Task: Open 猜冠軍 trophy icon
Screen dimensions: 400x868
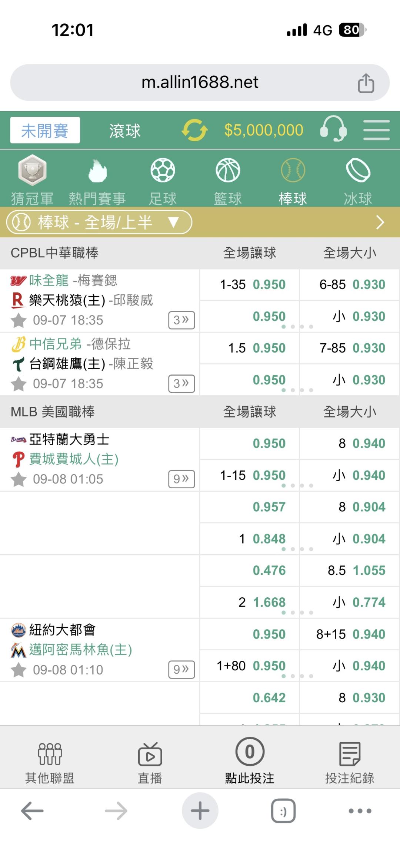Action: pos(33,170)
